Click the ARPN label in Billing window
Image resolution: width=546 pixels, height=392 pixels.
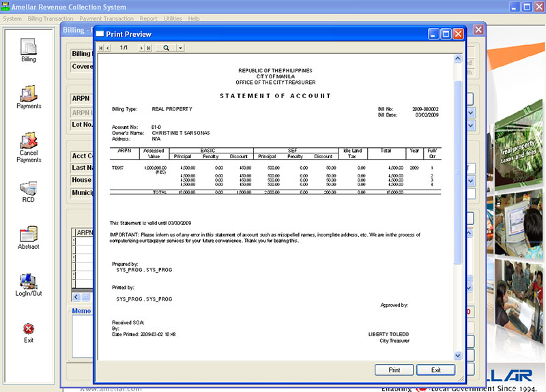(x=81, y=98)
